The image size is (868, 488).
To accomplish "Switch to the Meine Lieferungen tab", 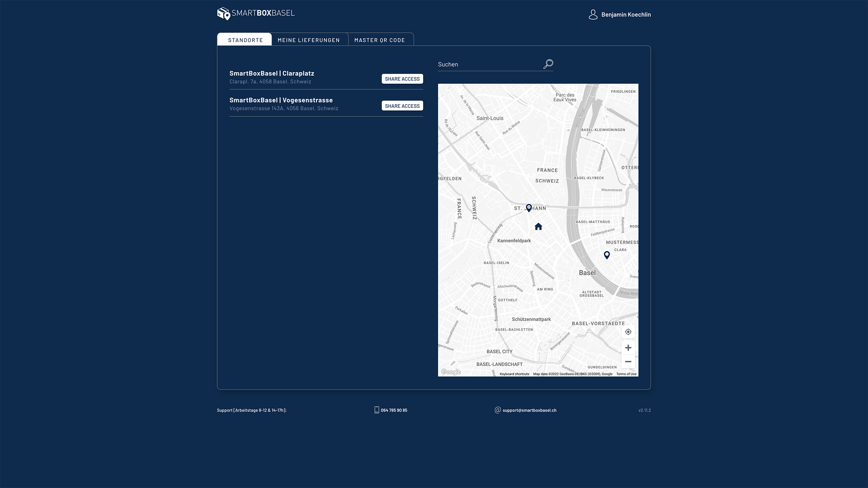I will [309, 40].
